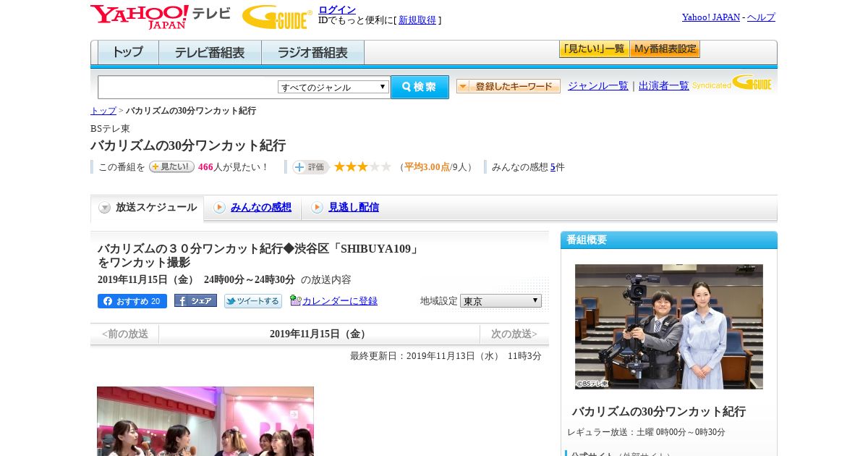
Task: Click the 2019年11月15日（金） date bar text
Action: pyautogui.click(x=319, y=334)
